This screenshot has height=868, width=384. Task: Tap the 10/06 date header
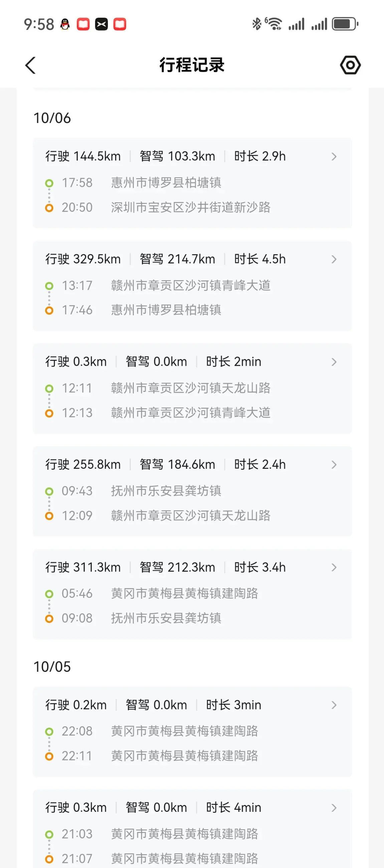(x=52, y=118)
